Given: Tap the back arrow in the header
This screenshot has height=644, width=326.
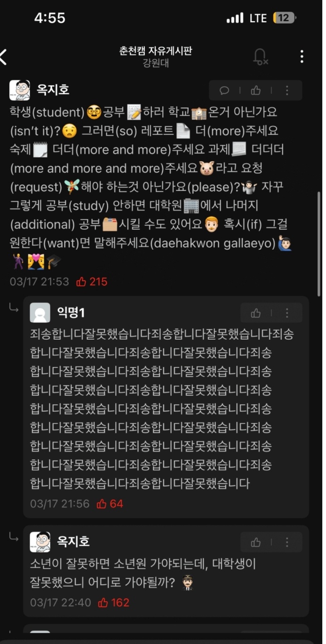Looking at the screenshot, I should [x=3, y=57].
